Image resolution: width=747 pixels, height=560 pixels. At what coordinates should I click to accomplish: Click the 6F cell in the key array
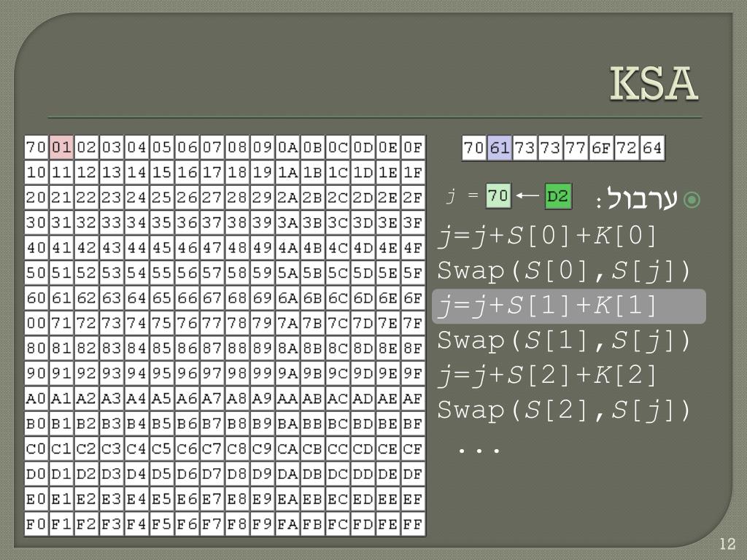[x=601, y=148]
